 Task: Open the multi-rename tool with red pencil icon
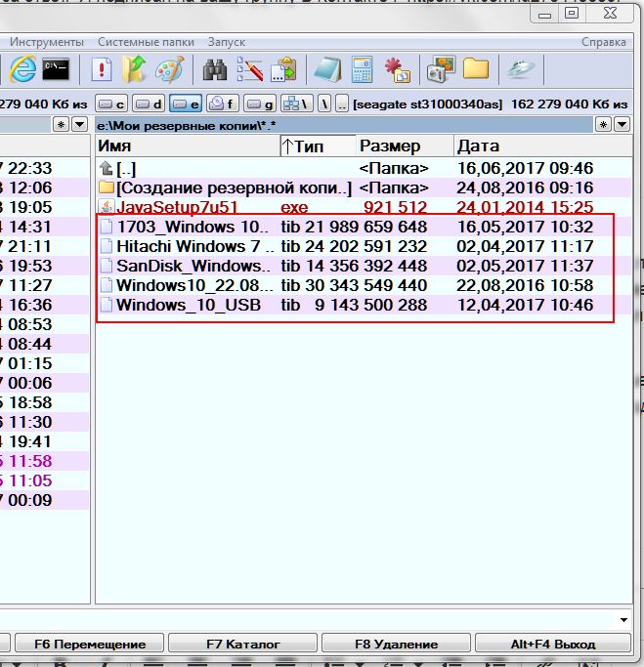250,69
